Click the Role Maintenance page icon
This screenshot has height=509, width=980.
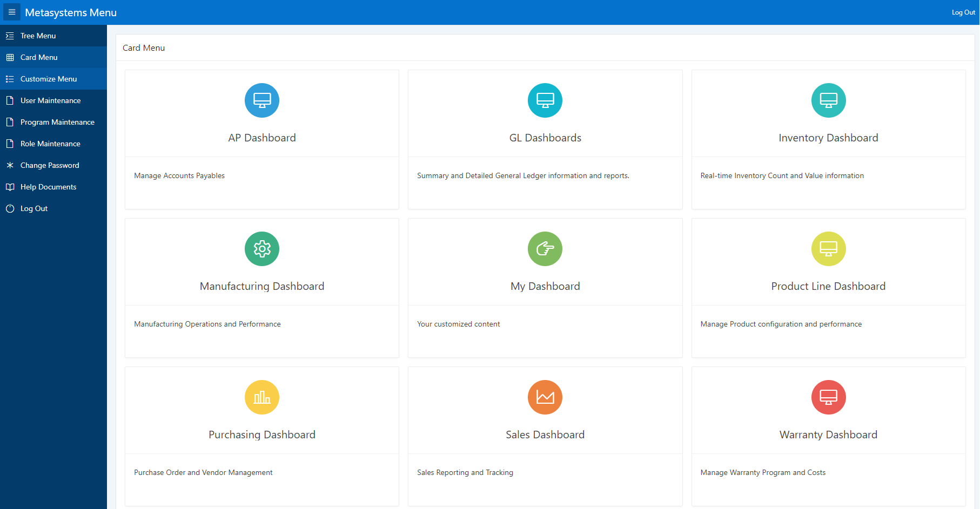coord(10,144)
